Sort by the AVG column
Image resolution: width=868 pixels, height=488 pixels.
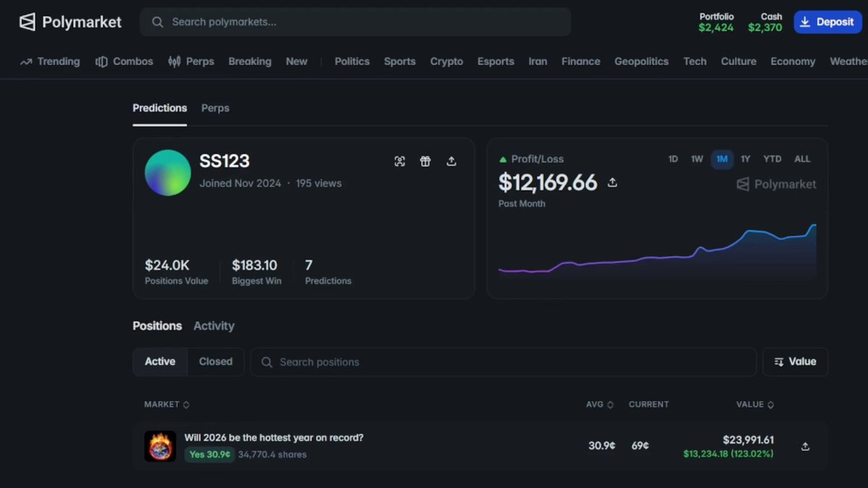pyautogui.click(x=600, y=405)
